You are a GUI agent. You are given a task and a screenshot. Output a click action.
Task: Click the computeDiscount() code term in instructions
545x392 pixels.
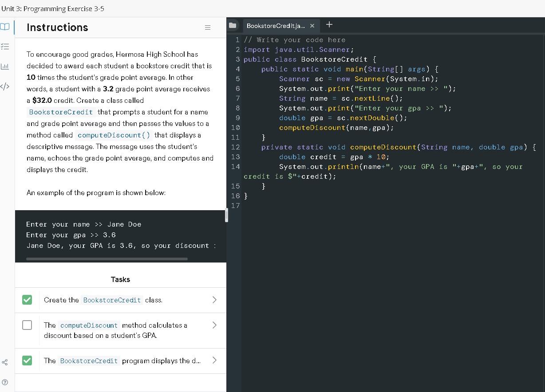114,135
